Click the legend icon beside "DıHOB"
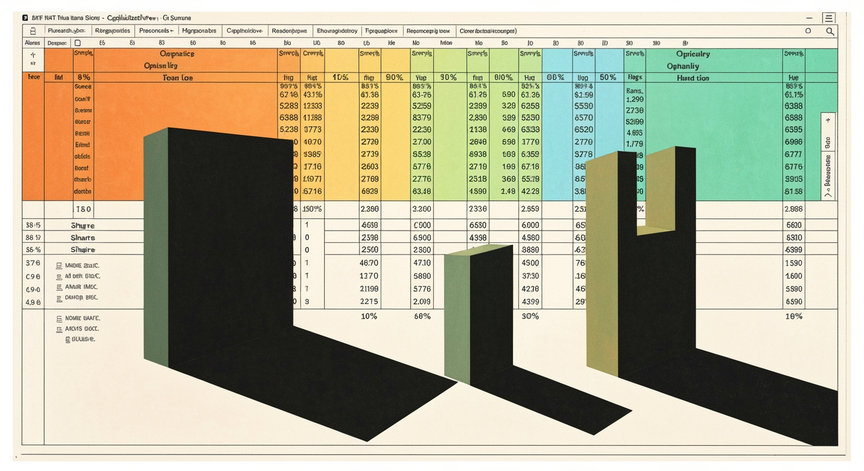864x471 pixels. coord(59,299)
